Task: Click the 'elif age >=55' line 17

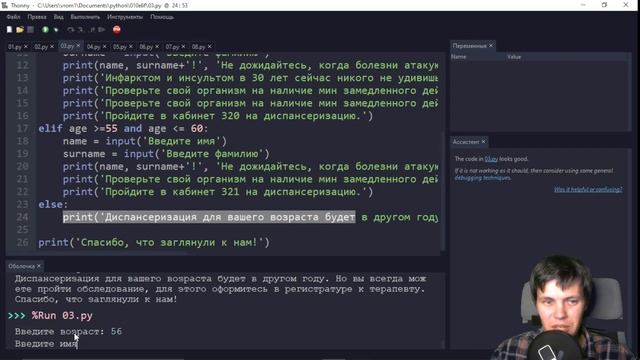Action: tap(123, 129)
